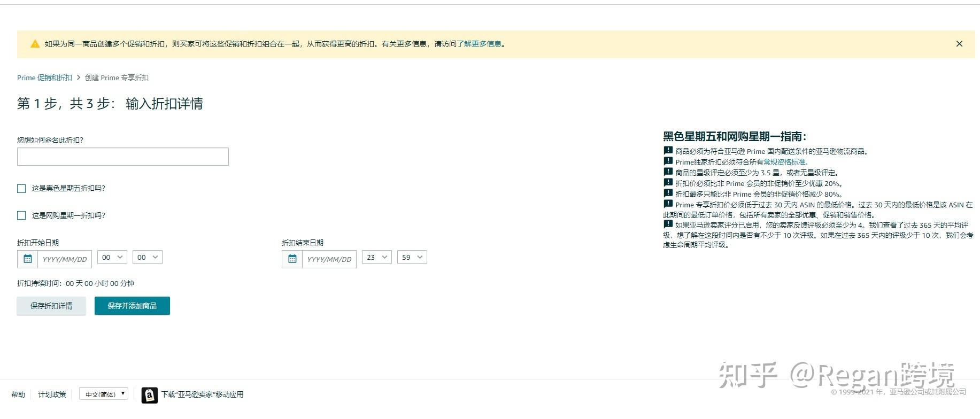Go to Prime 促销和折扣 breadcrumb
The width and height of the screenshot is (980, 419).
pyautogui.click(x=44, y=77)
